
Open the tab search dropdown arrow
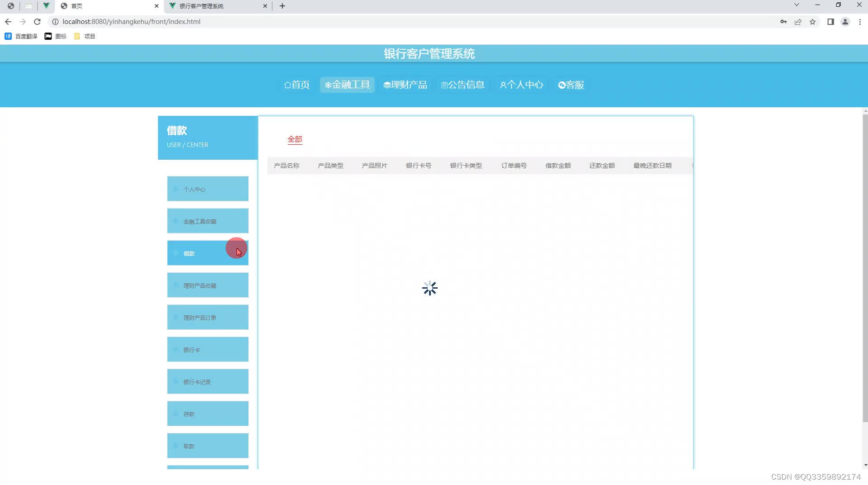click(797, 5)
